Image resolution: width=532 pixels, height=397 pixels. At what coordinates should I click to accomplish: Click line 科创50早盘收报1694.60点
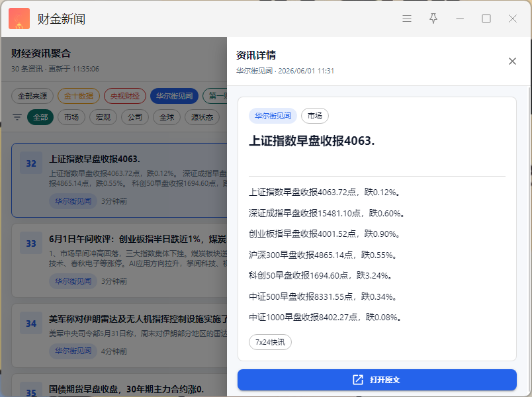(321, 276)
